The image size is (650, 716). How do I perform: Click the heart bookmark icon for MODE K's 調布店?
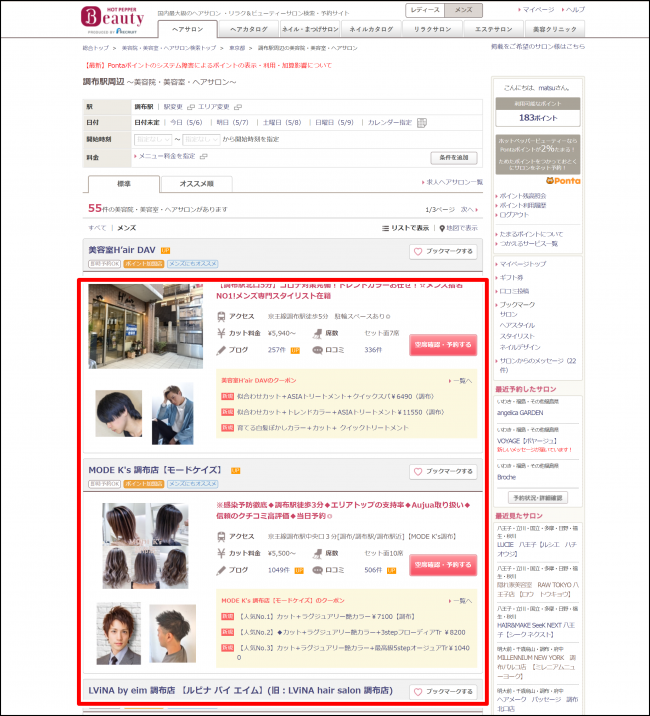418,472
